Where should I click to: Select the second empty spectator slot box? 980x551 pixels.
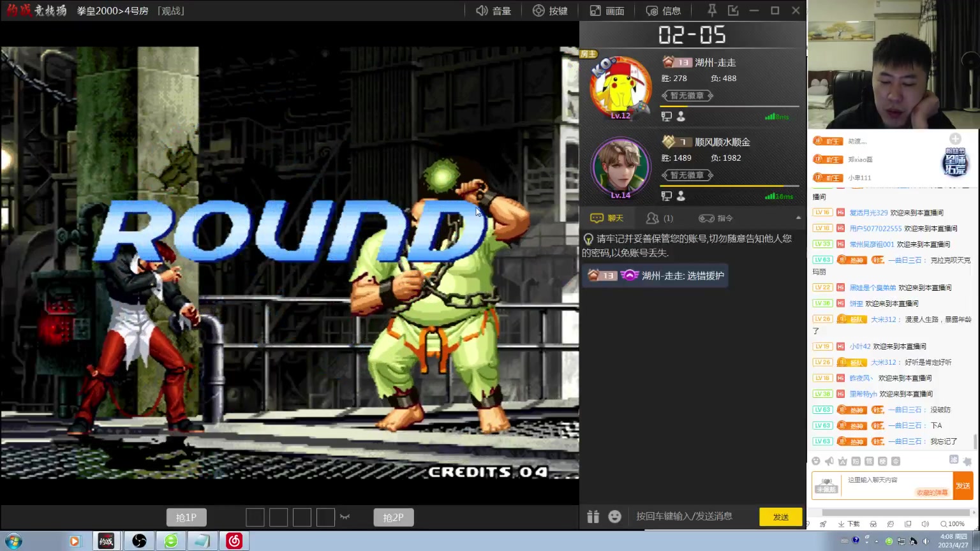(279, 517)
